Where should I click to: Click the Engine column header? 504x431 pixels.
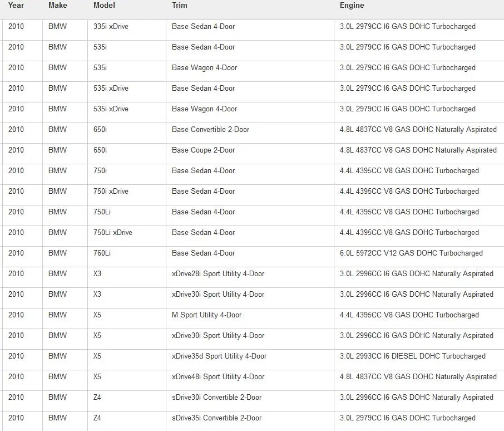click(352, 6)
